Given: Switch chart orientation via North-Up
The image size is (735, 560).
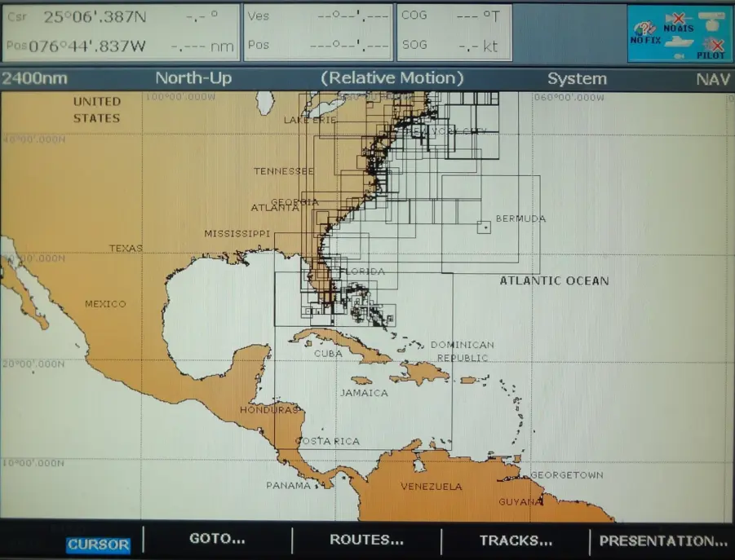Looking at the screenshot, I should pyautogui.click(x=191, y=78).
